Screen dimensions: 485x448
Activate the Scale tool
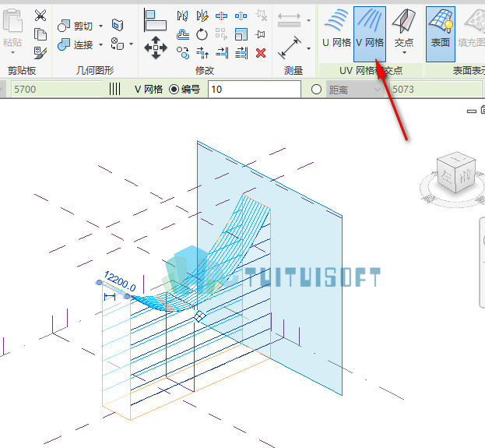tap(241, 34)
